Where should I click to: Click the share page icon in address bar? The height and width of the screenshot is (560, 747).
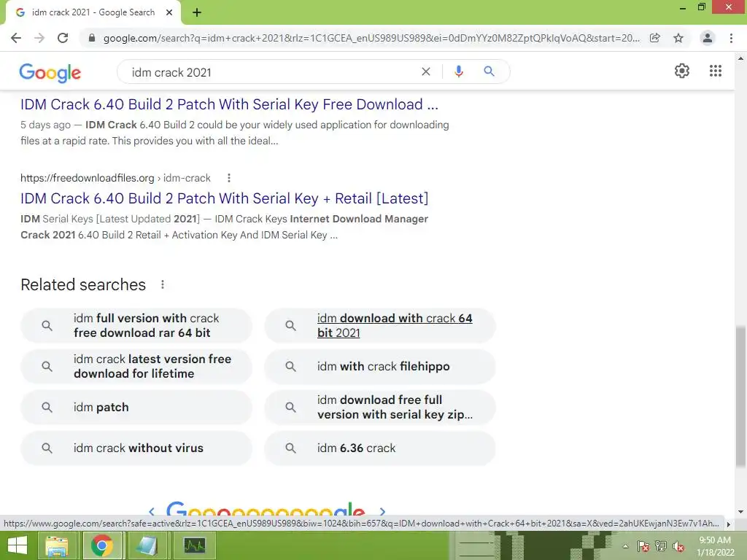pyautogui.click(x=655, y=38)
